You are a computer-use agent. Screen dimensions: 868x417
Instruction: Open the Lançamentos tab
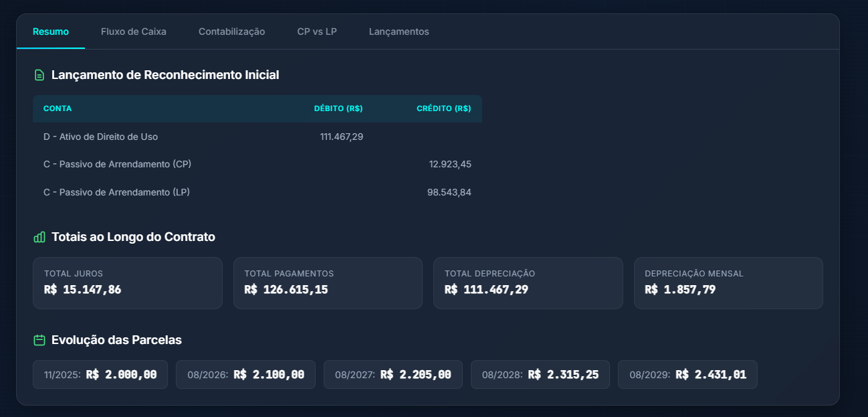point(399,31)
